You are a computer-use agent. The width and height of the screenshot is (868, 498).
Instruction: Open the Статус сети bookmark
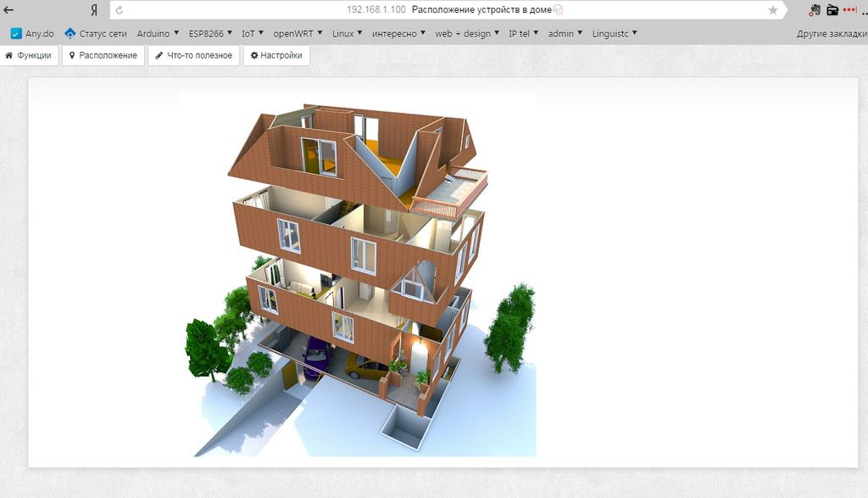(96, 33)
